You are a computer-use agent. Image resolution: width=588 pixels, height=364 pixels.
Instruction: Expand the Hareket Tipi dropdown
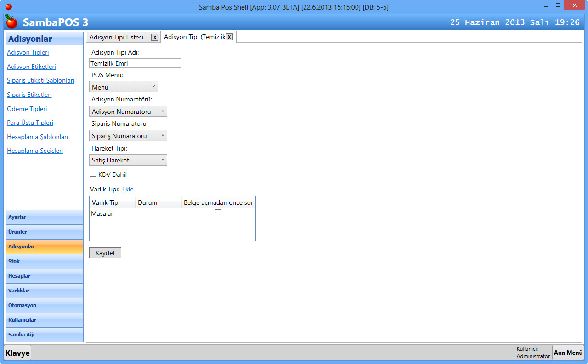tap(128, 160)
